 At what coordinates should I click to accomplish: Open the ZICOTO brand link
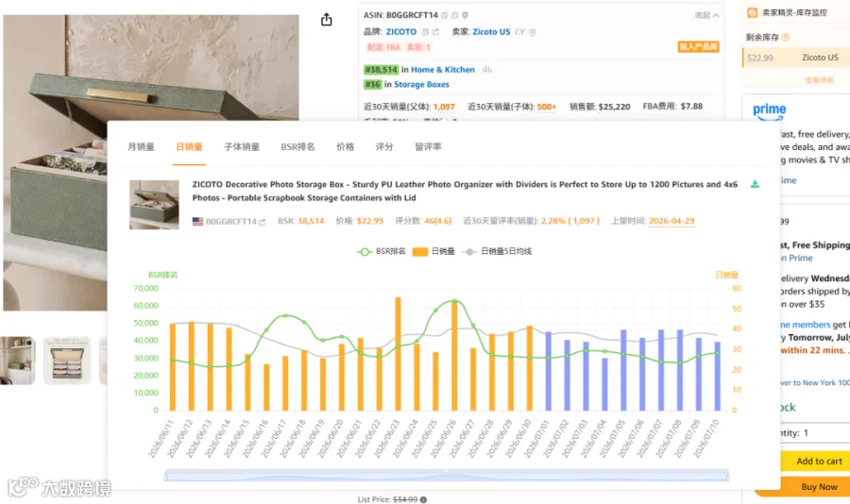click(x=401, y=32)
